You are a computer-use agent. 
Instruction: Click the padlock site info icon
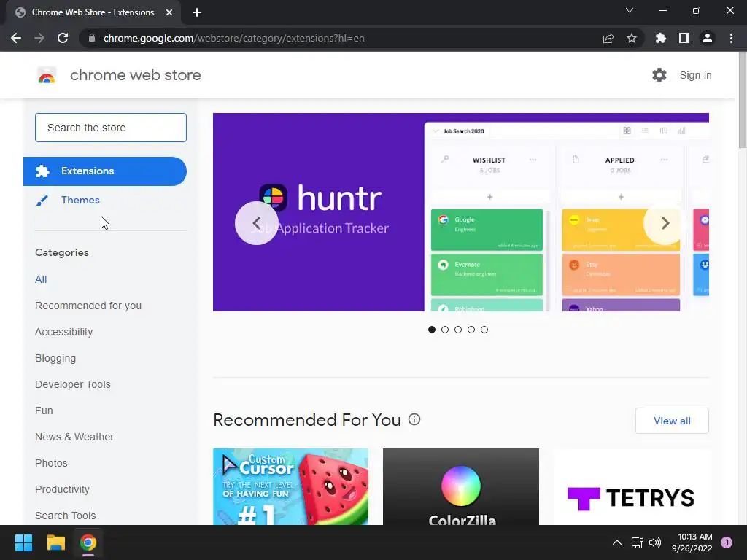tap(92, 38)
